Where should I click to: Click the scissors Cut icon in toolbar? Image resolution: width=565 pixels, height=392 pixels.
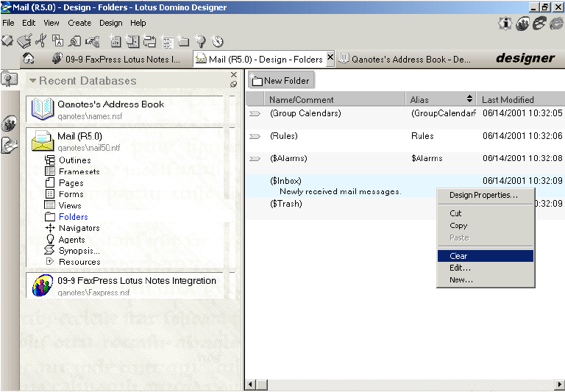point(41,41)
